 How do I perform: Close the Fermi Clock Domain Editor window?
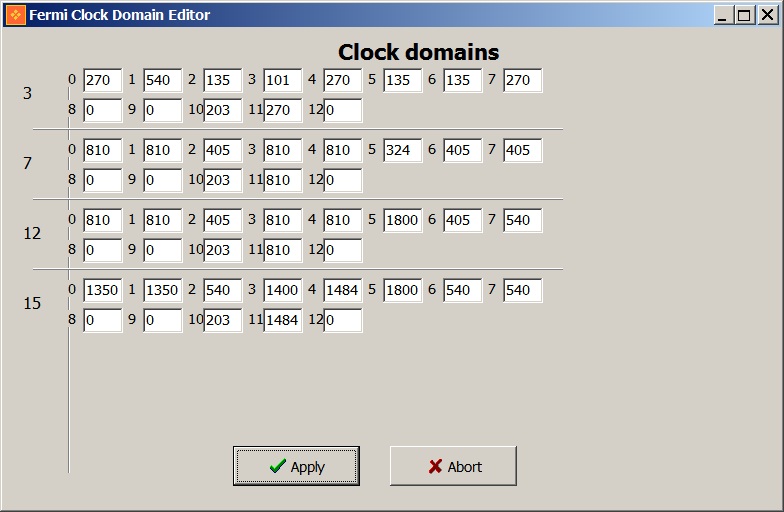pyautogui.click(x=766, y=15)
